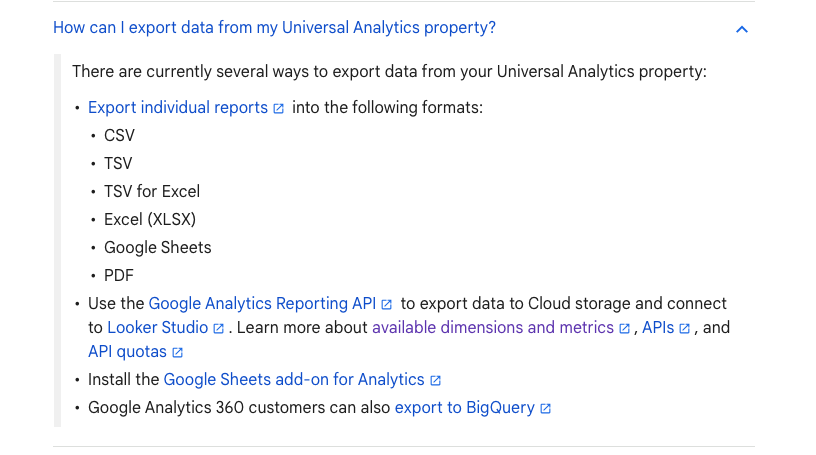
Task: Click the 'How can I export data' heading
Action: (x=274, y=28)
